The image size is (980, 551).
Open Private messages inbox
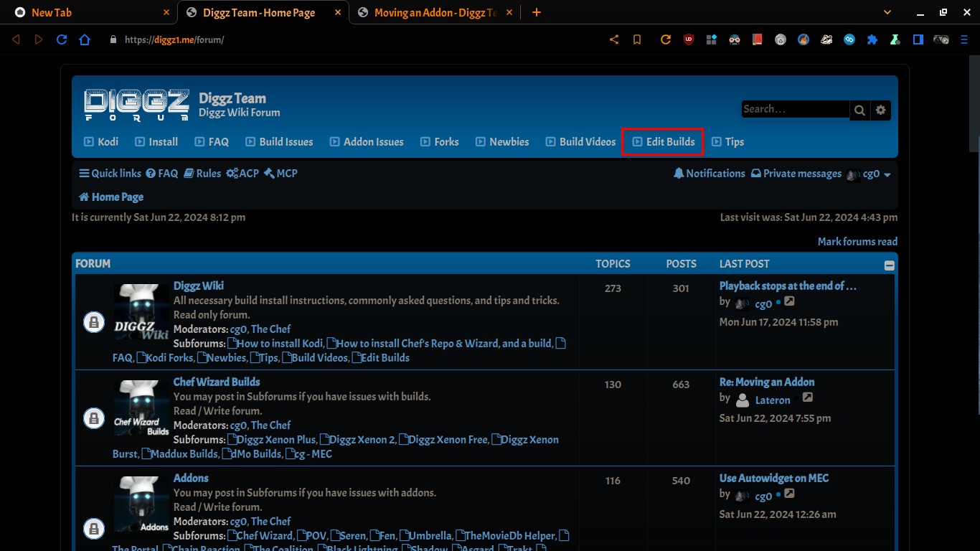click(x=796, y=174)
